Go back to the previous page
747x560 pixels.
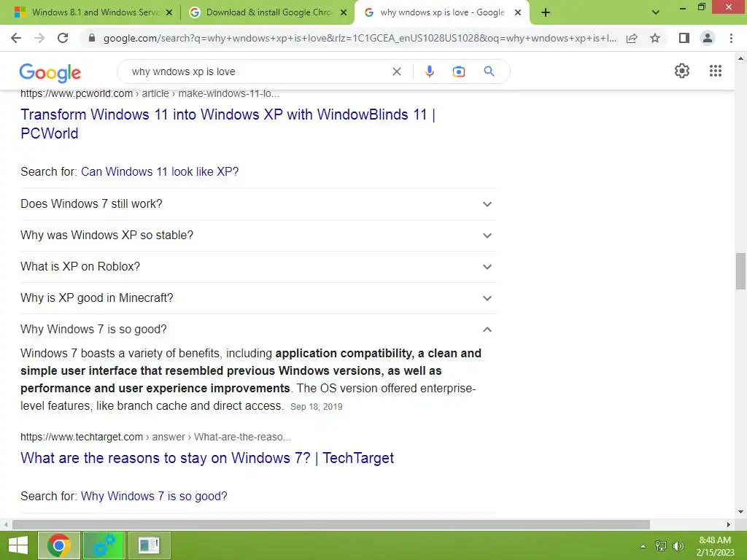coord(16,38)
